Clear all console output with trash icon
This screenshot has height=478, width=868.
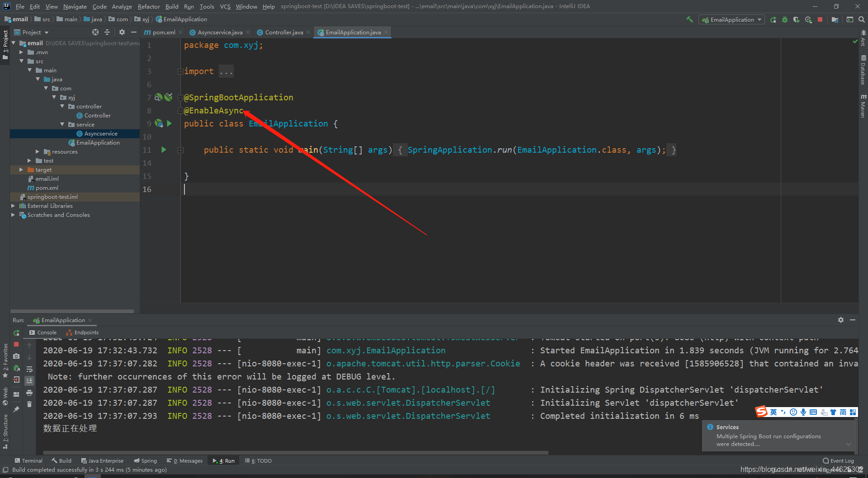pyautogui.click(x=29, y=404)
